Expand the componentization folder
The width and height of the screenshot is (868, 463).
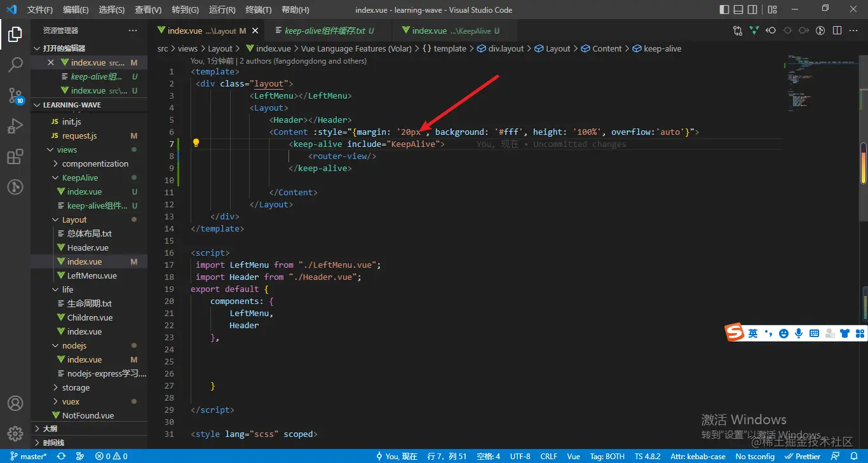89,163
